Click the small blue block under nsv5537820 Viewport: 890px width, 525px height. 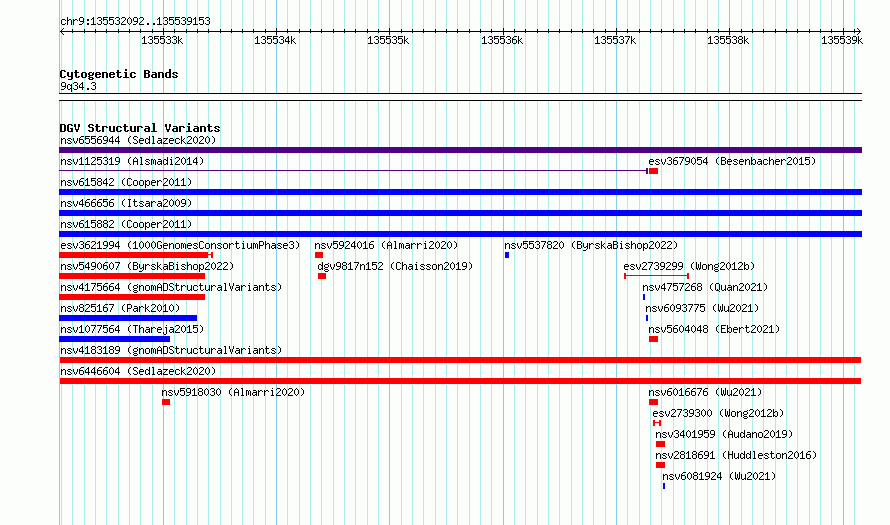(507, 255)
